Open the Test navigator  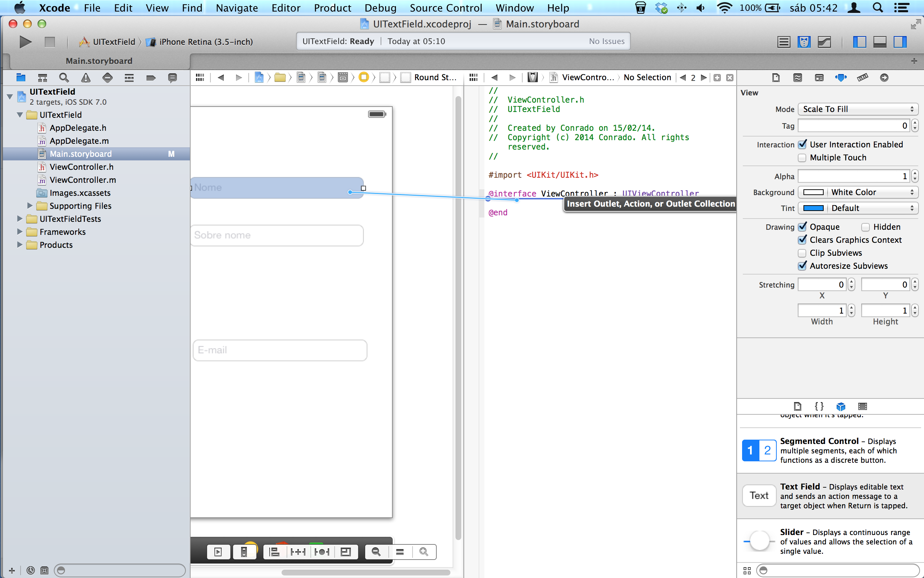coord(108,78)
